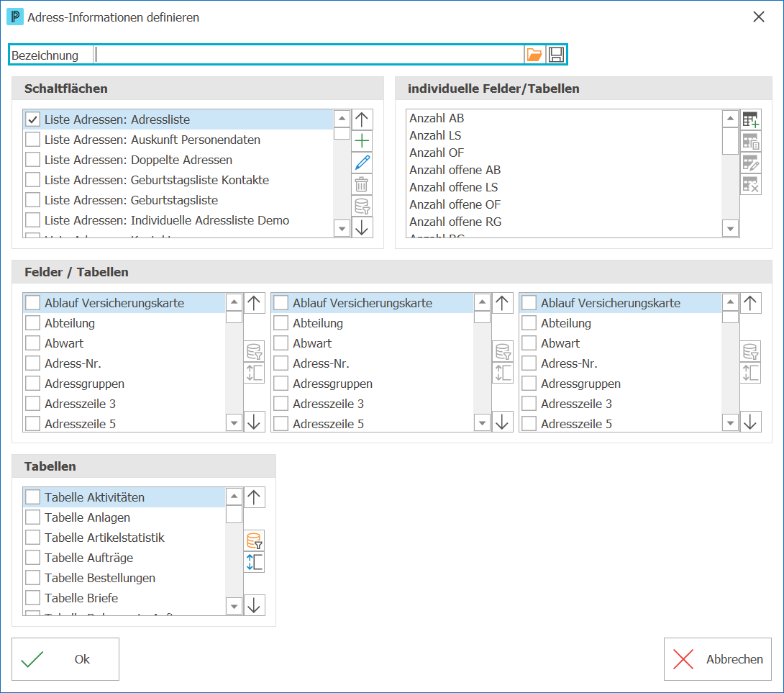Move selected Schaltflächen entry down
The height and width of the screenshot is (693, 784).
[362, 227]
